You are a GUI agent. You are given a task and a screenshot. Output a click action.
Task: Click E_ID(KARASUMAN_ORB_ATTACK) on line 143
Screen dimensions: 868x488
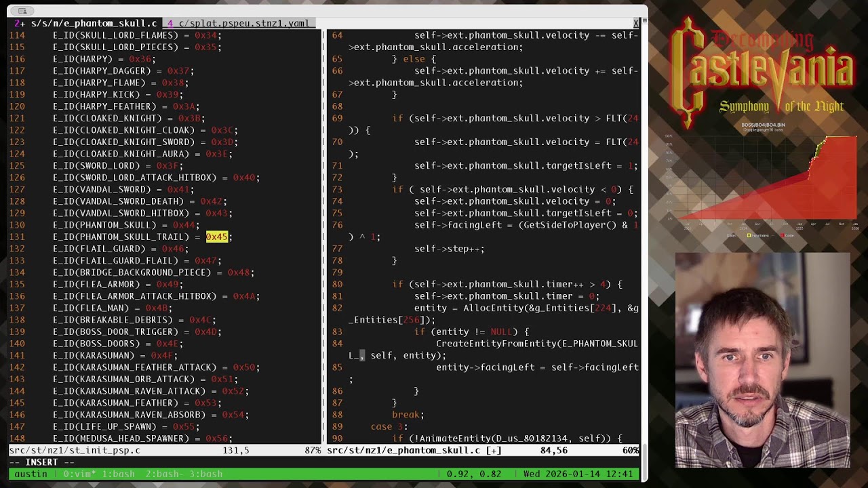pyautogui.click(x=123, y=379)
